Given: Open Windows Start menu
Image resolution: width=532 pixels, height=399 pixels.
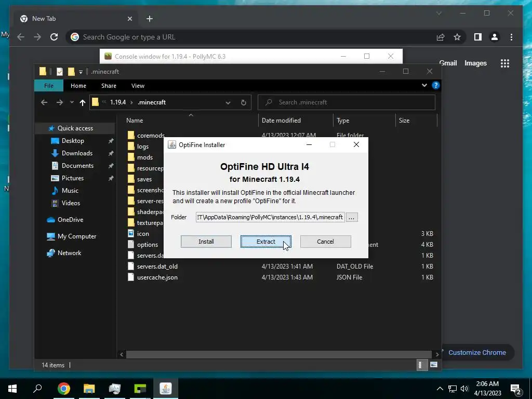Looking at the screenshot, I should [12, 389].
